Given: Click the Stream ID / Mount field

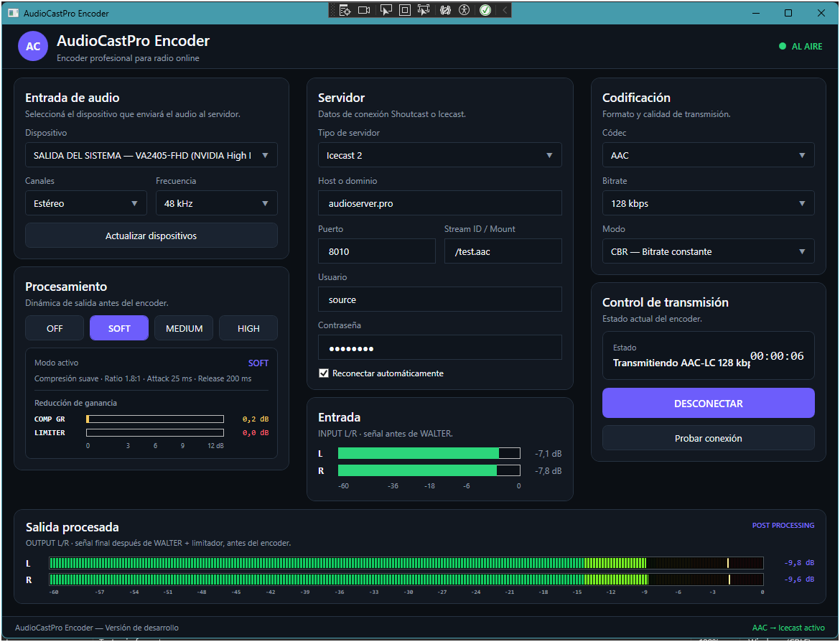Looking at the screenshot, I should (x=503, y=251).
